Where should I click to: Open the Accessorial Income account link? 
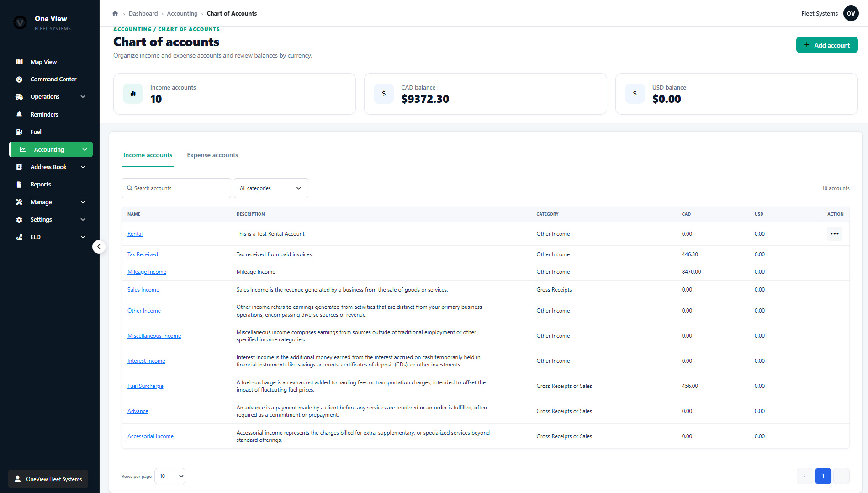[150, 436]
